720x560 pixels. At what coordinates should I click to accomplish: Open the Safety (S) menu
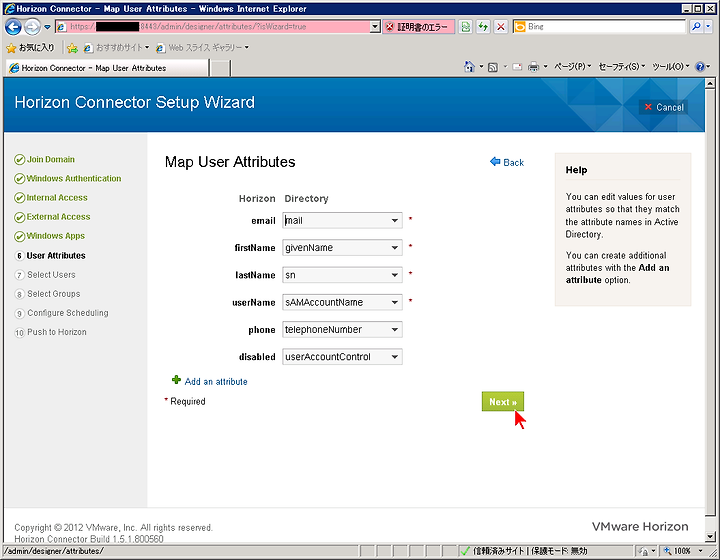coord(622,67)
